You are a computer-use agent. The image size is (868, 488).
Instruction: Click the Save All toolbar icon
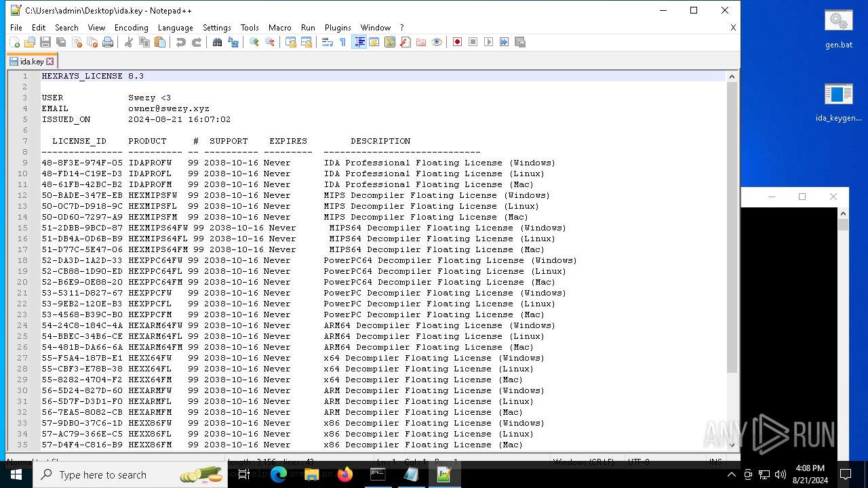(61, 42)
